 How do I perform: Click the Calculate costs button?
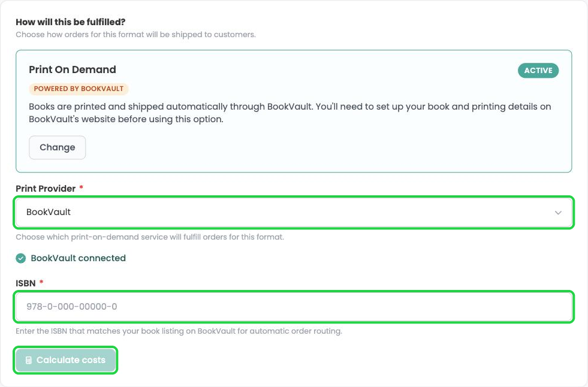[65, 360]
